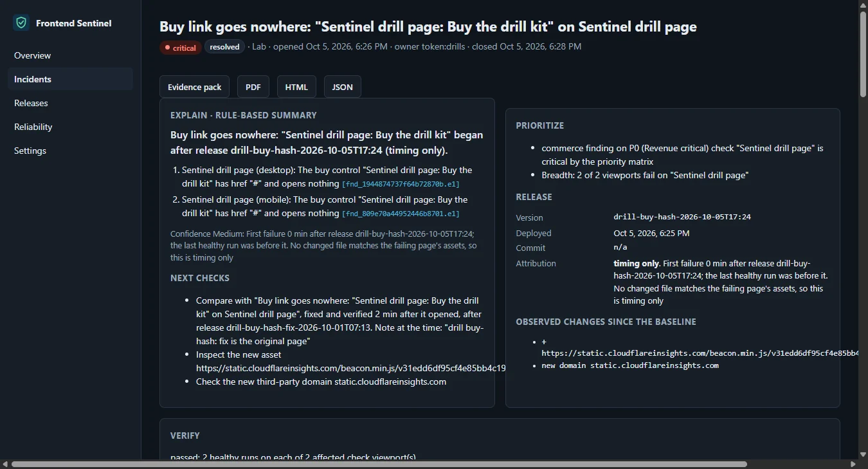Click the scroll down arrow
Viewport: 868px width, 469px height.
pos(862,454)
